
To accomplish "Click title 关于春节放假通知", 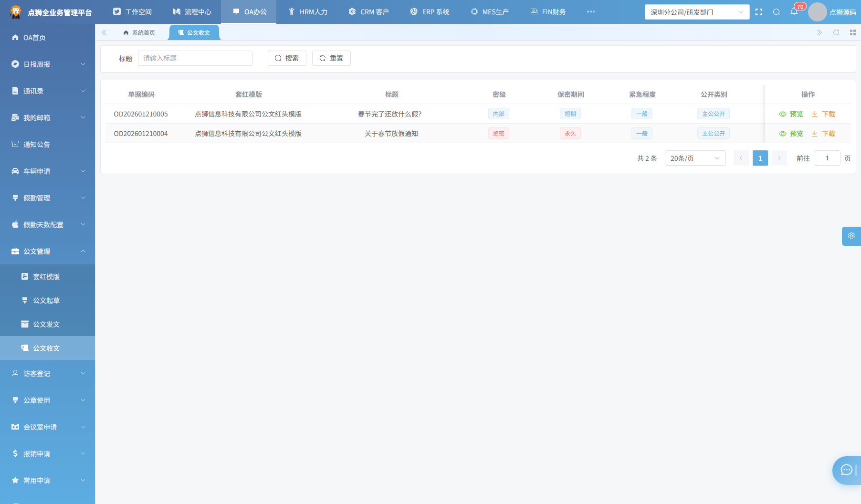I will point(391,134).
